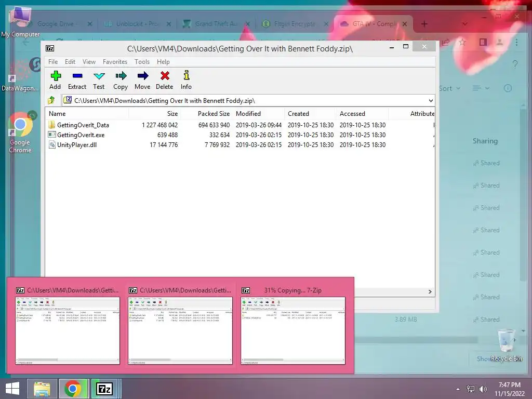The width and height of the screenshot is (532, 399).
Task: Open the Favorites menu
Action: (x=115, y=62)
